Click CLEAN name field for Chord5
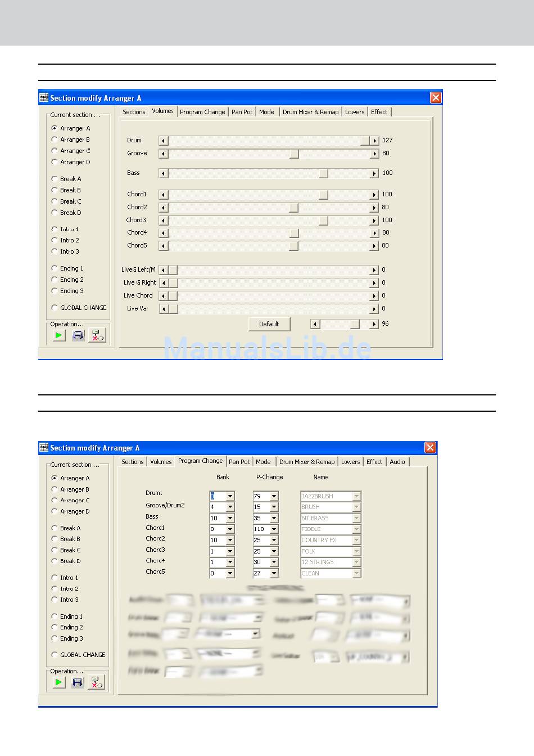 (331, 573)
